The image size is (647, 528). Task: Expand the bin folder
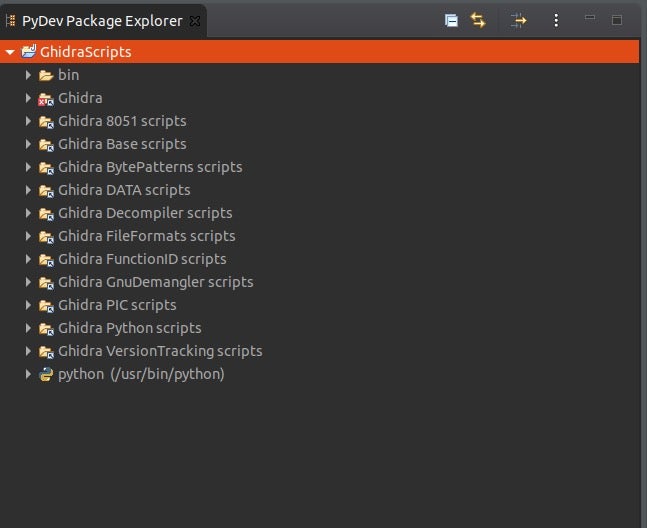point(29,75)
